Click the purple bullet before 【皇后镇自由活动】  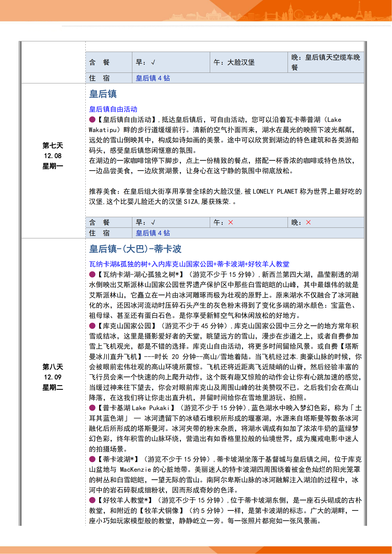point(92,119)
